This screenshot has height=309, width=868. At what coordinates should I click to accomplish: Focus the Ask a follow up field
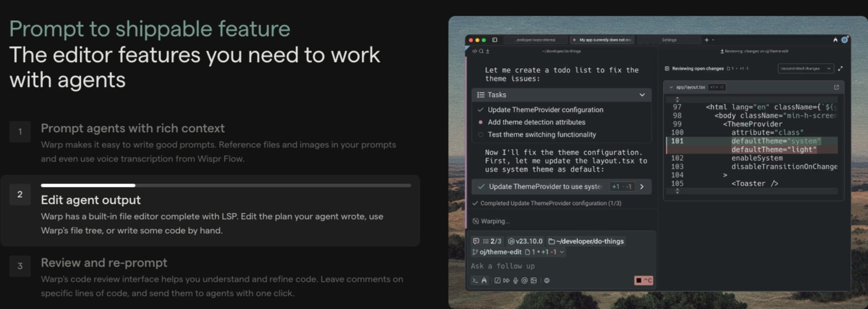(x=561, y=266)
